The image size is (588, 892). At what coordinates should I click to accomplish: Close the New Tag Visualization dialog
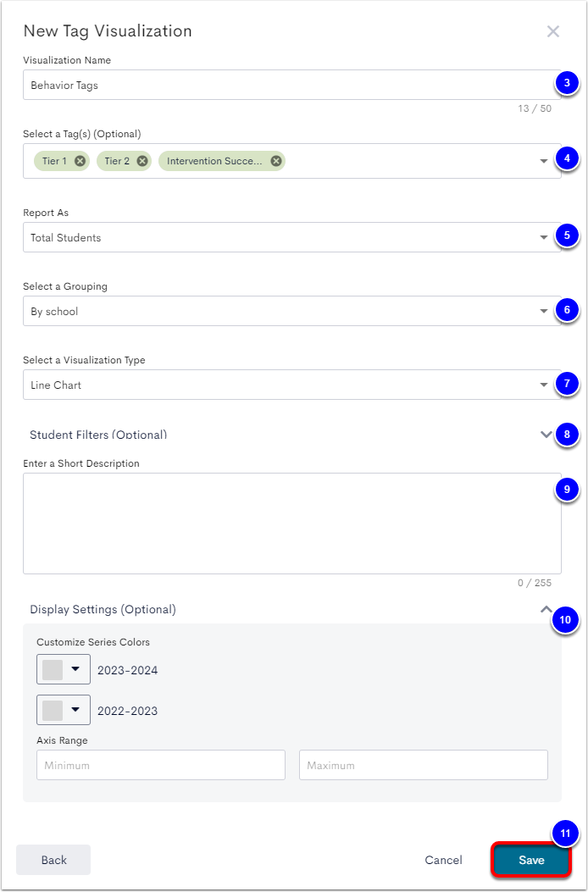552,31
